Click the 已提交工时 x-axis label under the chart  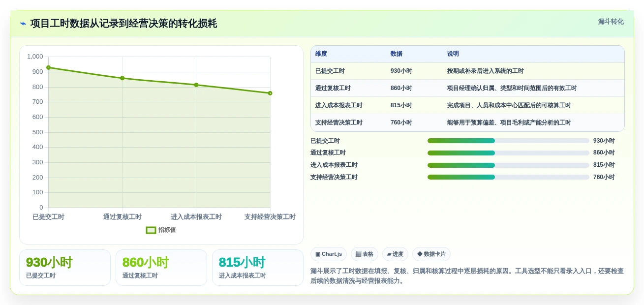click(x=48, y=217)
